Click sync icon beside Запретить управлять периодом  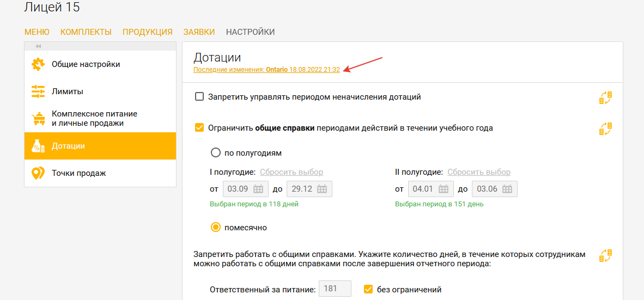605,97
